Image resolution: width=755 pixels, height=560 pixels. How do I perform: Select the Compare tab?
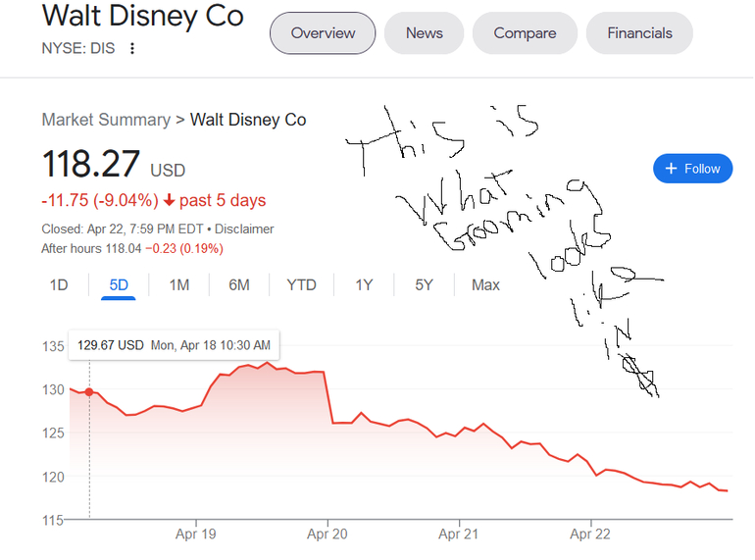click(525, 33)
